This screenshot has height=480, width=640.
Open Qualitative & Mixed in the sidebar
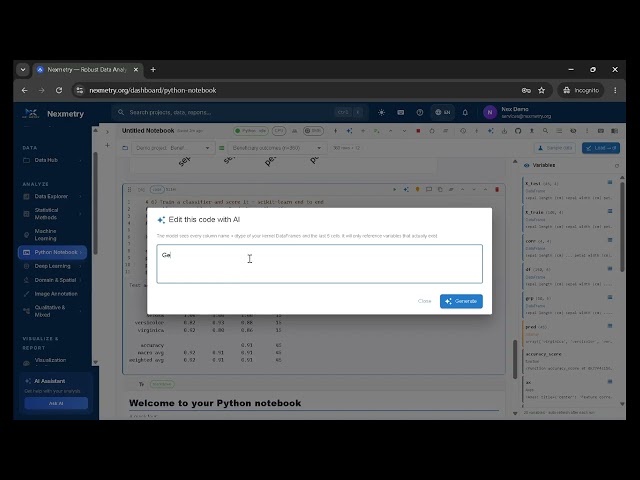[x=52, y=311]
